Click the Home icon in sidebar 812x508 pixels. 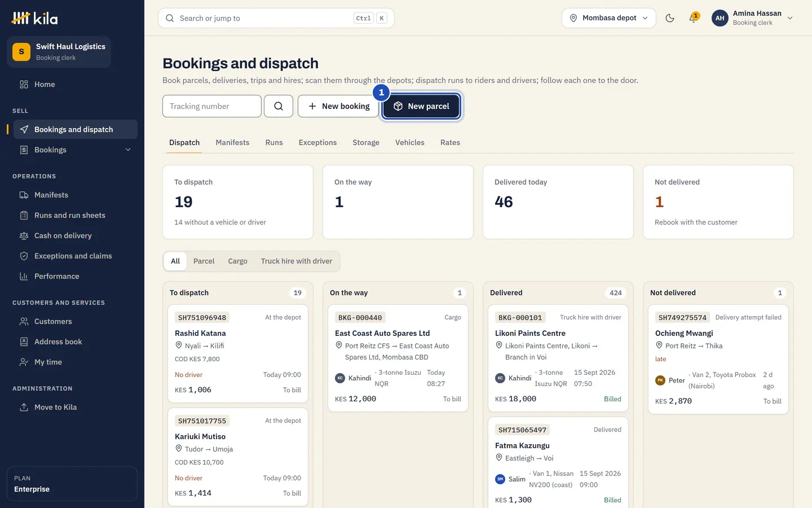[24, 85]
